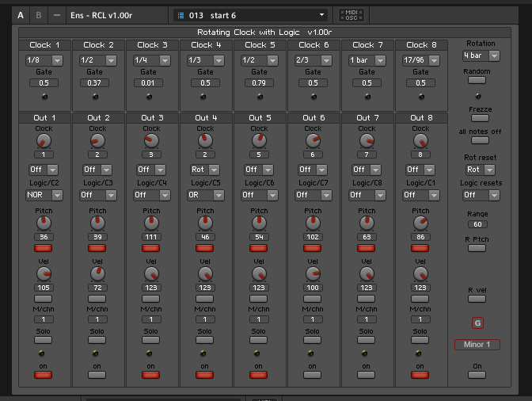532x401 pixels.
Task: Click the all notes off button
Action: [480, 140]
